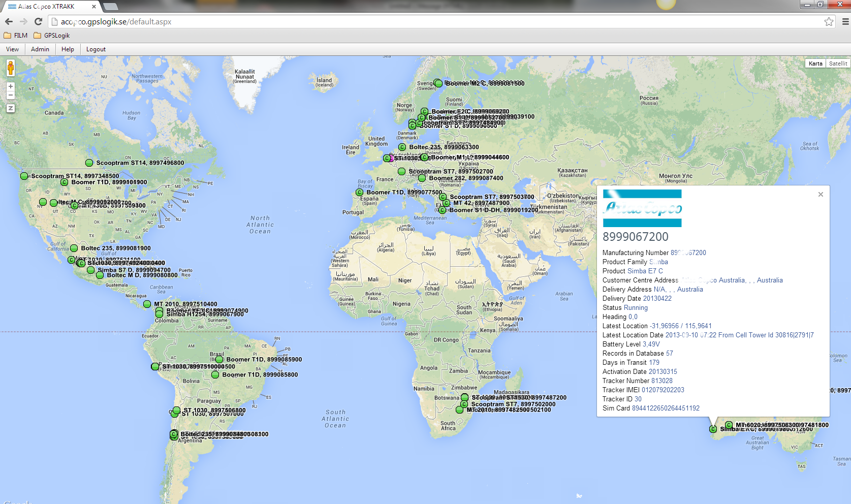This screenshot has width=851, height=504.
Task: Open the Chrome hamburger menu
Action: point(845,21)
